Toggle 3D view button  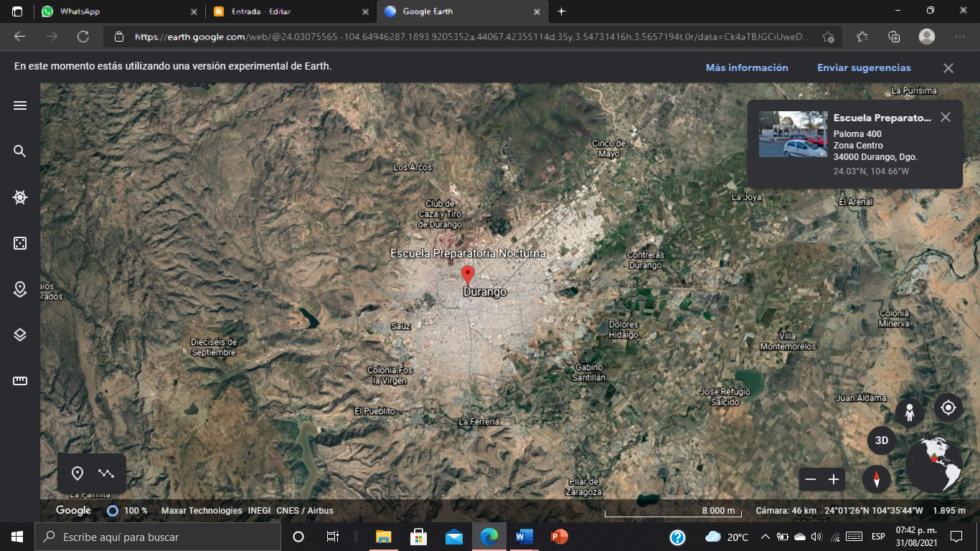882,441
